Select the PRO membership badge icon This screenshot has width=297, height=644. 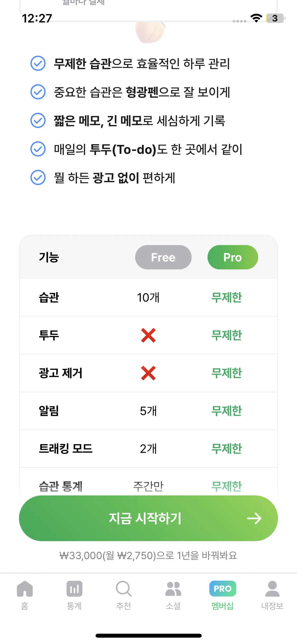[x=223, y=588]
